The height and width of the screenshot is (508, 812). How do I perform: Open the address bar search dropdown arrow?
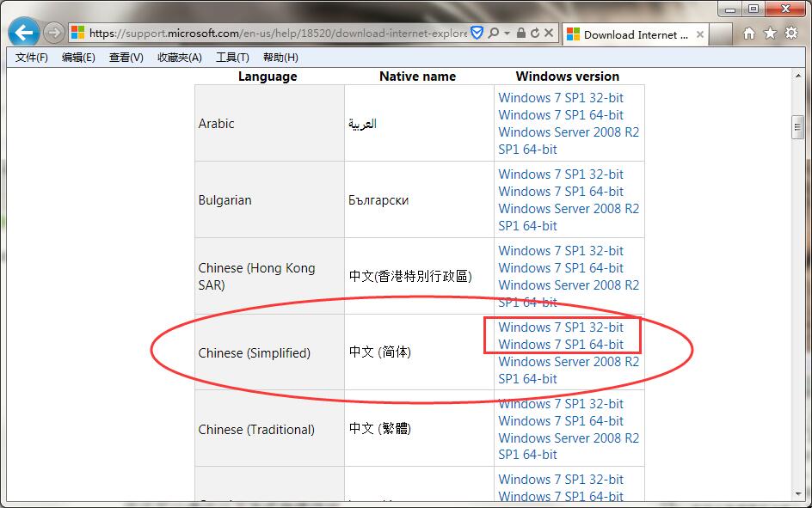(507, 34)
